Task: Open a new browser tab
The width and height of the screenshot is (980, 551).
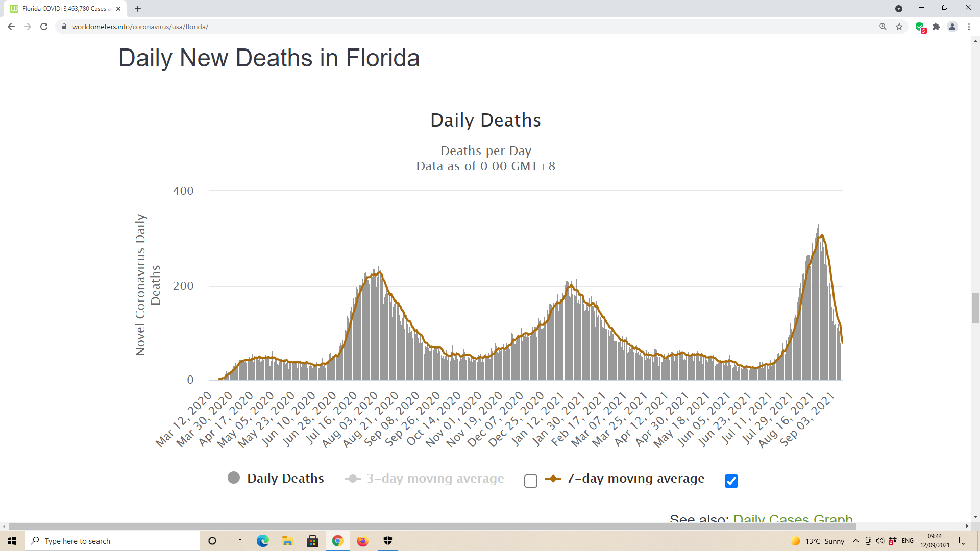Action: [138, 9]
